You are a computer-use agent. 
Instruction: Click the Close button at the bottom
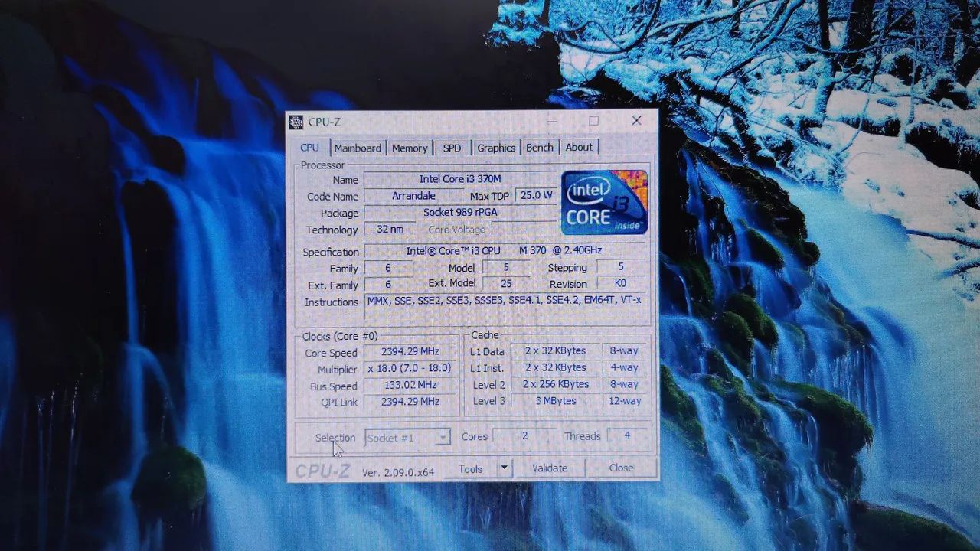click(621, 468)
